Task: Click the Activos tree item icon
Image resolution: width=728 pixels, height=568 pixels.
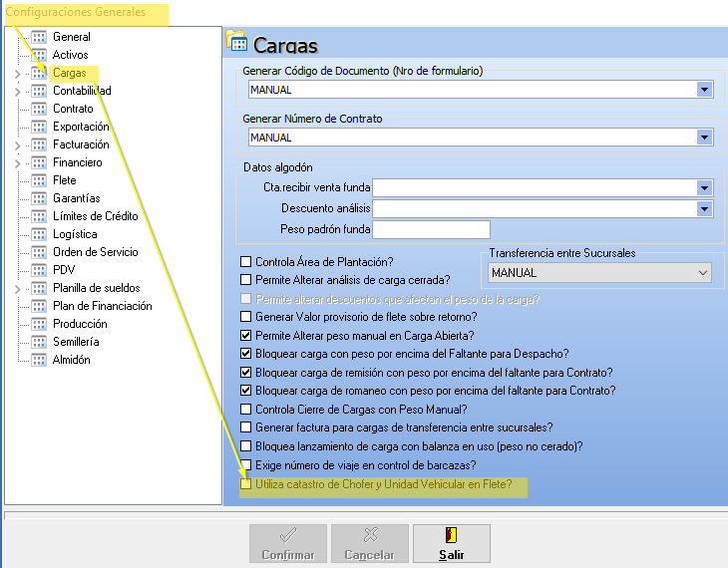Action: 39,55
